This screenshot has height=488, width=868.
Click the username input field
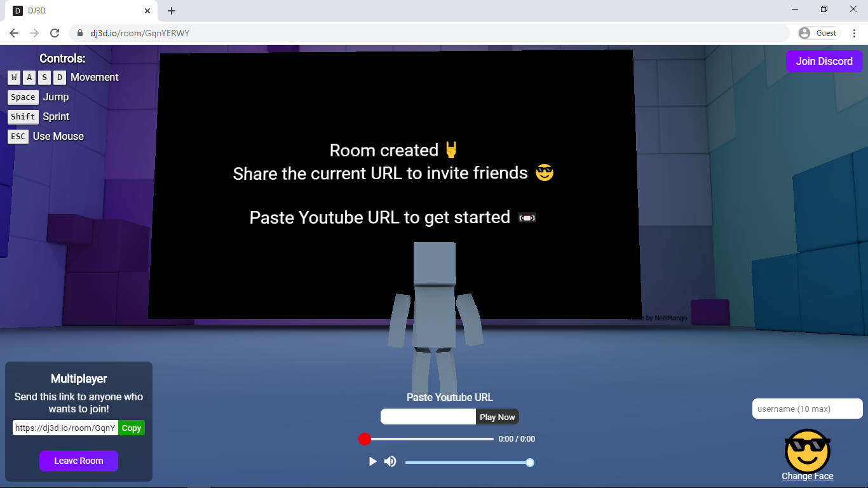pos(807,409)
